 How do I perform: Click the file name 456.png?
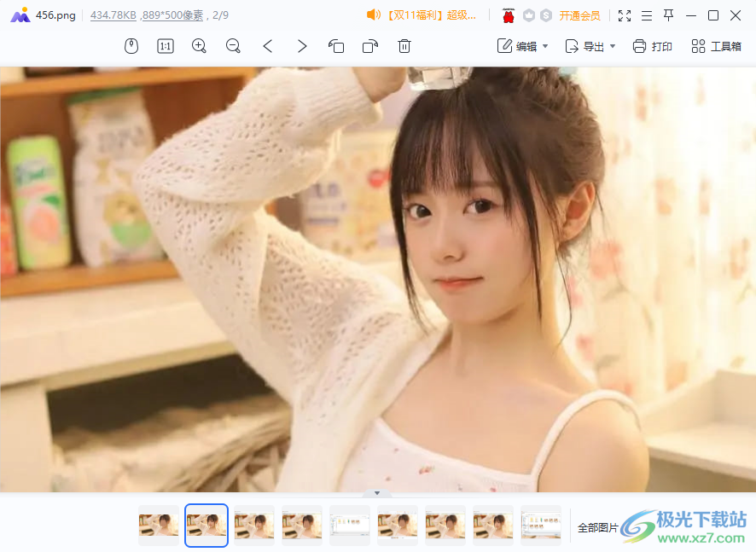pyautogui.click(x=55, y=15)
